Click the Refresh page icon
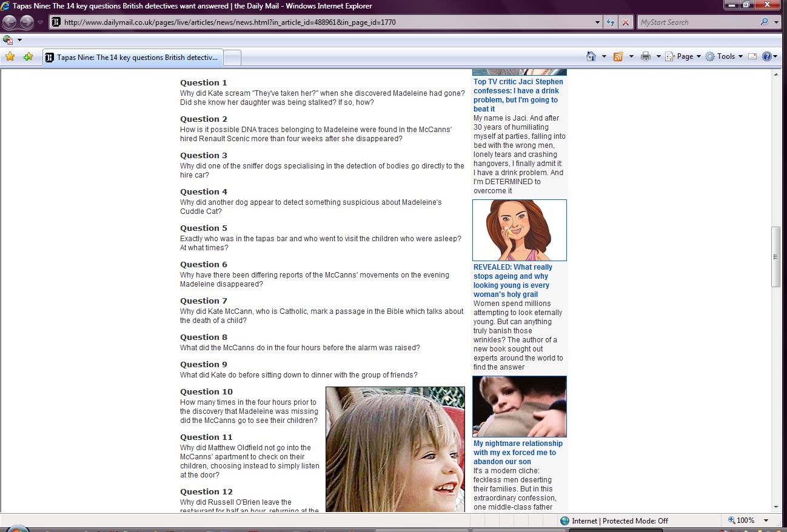 tap(611, 22)
